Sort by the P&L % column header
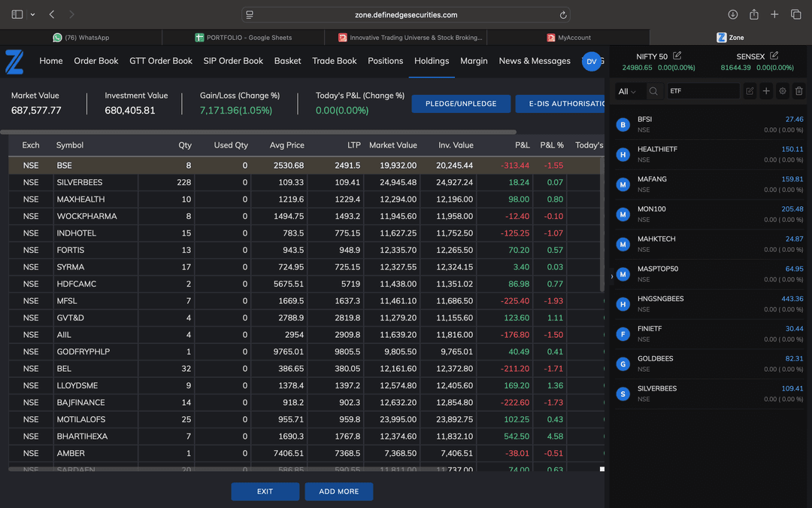This screenshot has width=812, height=508. [x=552, y=145]
